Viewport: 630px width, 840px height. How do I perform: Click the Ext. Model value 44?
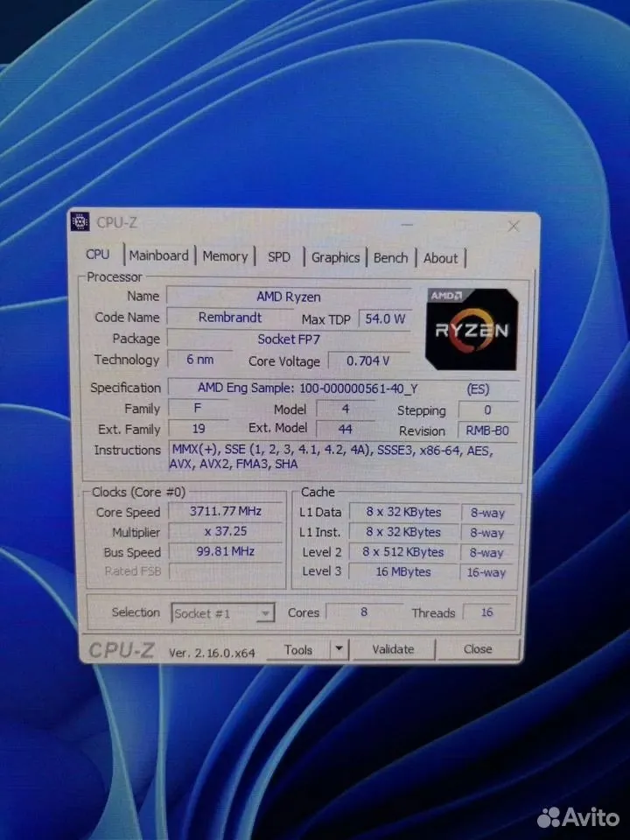[x=345, y=429]
